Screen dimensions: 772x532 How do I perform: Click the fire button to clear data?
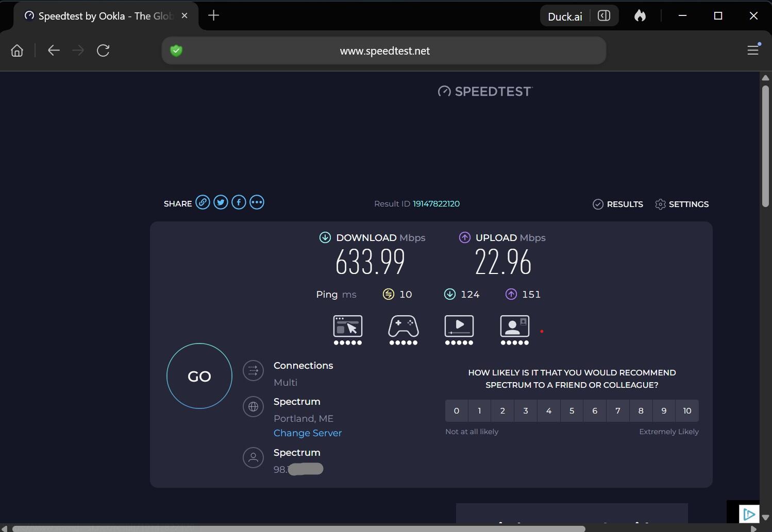[640, 16]
